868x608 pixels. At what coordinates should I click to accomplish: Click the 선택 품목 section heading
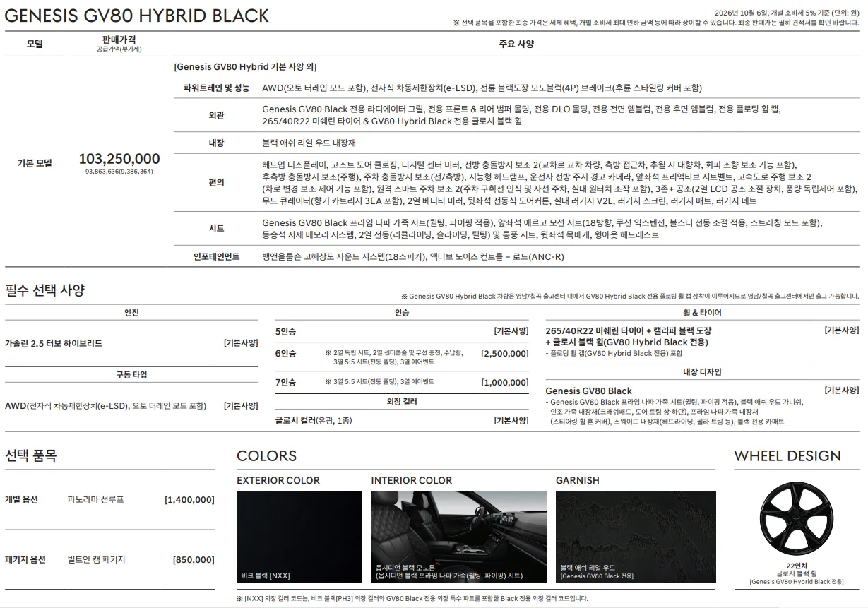30,455
